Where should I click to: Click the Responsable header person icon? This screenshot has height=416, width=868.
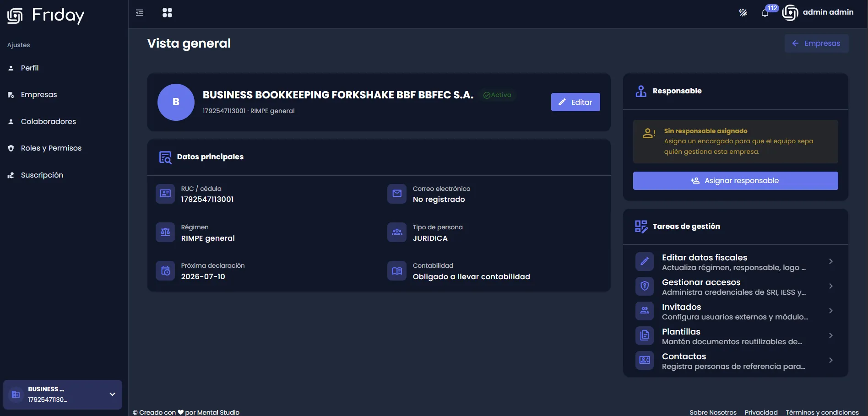(641, 91)
